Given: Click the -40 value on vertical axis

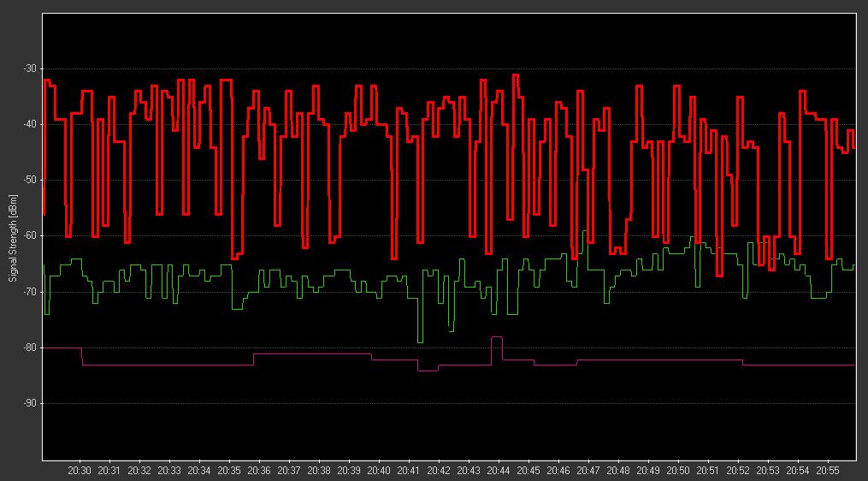Looking at the screenshot, I should [30, 124].
